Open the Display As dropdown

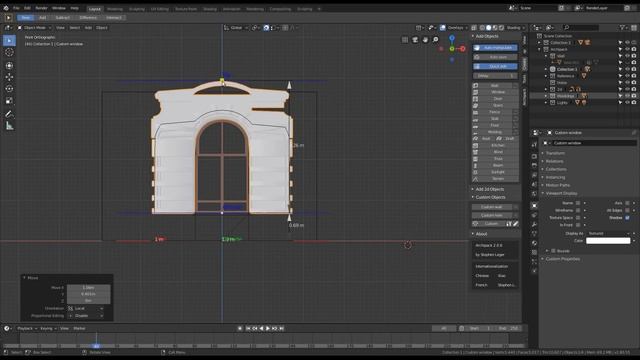click(x=608, y=233)
